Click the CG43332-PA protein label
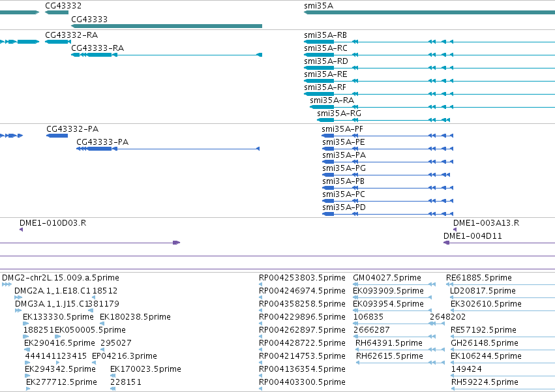Screen dimensions: 555x392 pos(72,129)
